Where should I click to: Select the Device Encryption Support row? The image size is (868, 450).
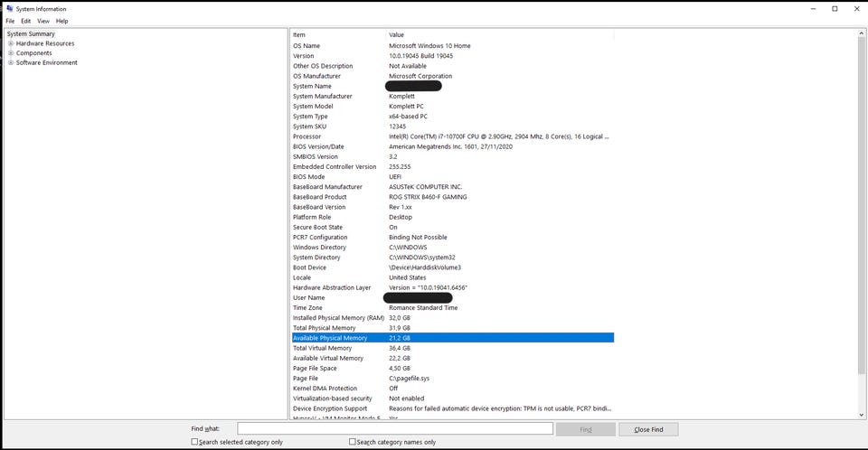pyautogui.click(x=453, y=408)
